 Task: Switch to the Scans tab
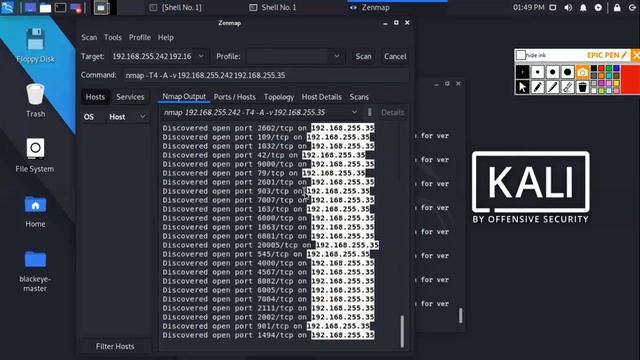(359, 97)
